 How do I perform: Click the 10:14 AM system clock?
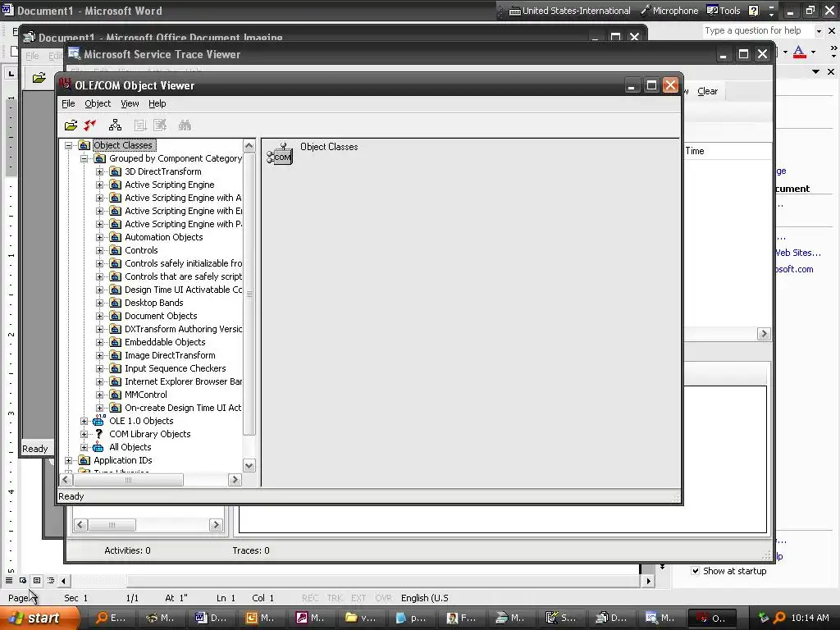pyautogui.click(x=810, y=618)
